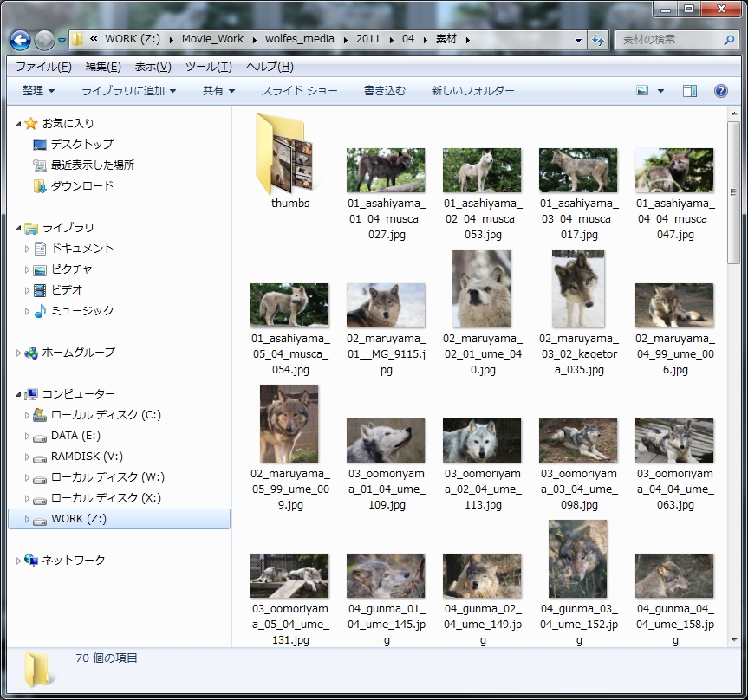Click the change view icon button
The height and width of the screenshot is (700, 748).
point(642,91)
